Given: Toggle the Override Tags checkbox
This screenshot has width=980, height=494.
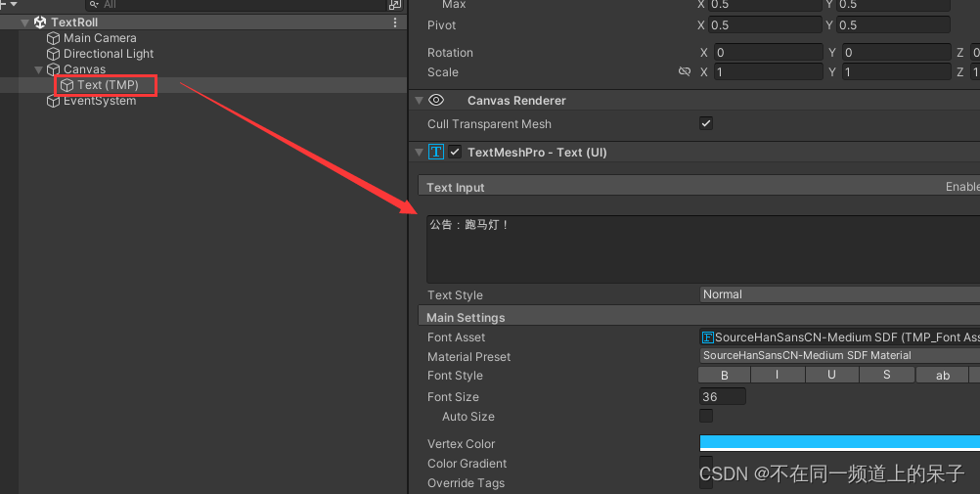Looking at the screenshot, I should 706,482.
